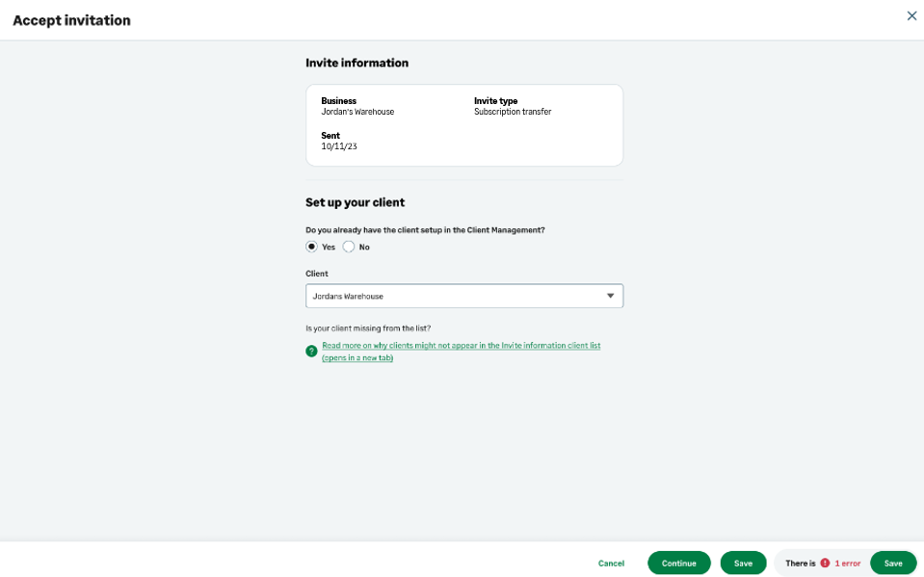Viewport: 924px width, 577px height.
Task: Click the "1 error" red text
Action: pyautogui.click(x=848, y=564)
